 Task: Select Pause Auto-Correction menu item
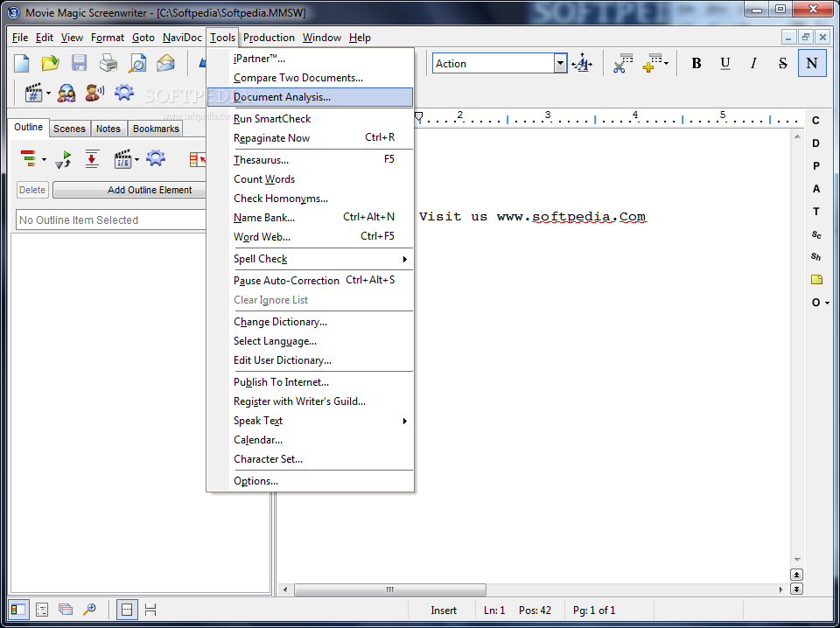coord(310,281)
